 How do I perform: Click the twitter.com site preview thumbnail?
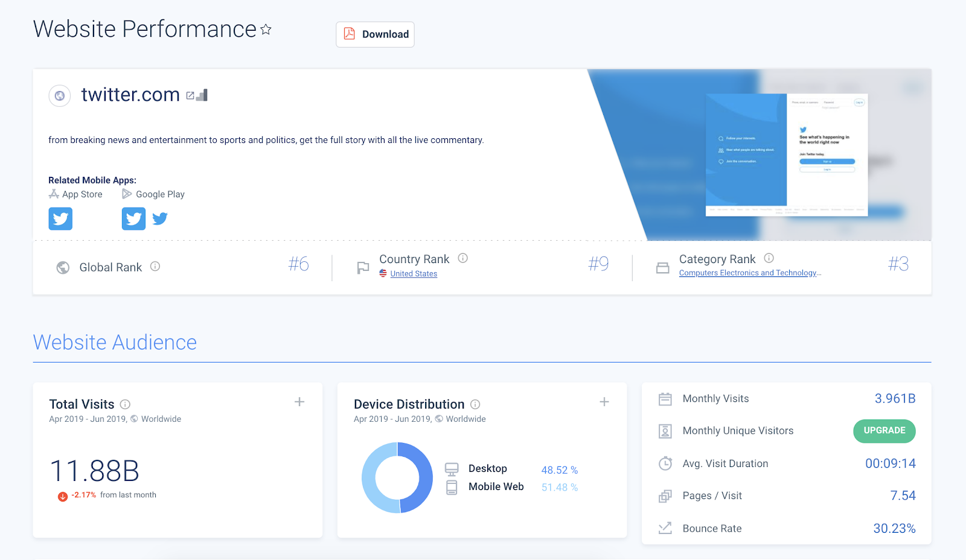tap(787, 154)
